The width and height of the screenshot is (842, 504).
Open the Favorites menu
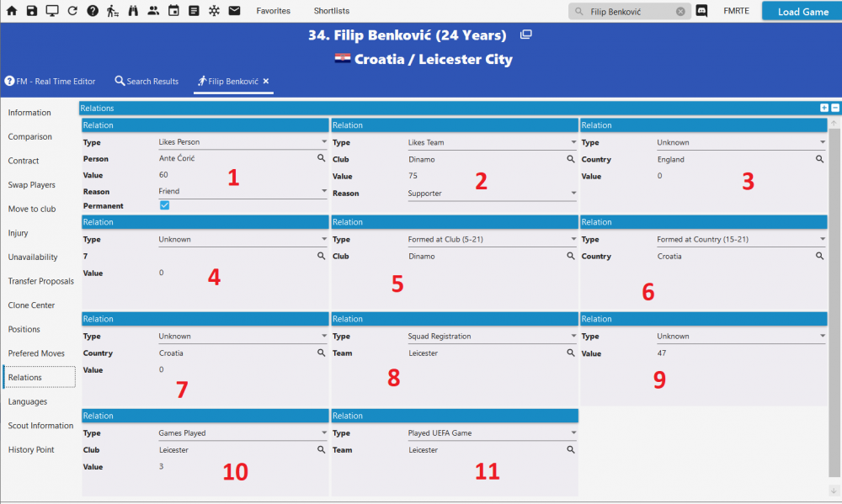[274, 11]
